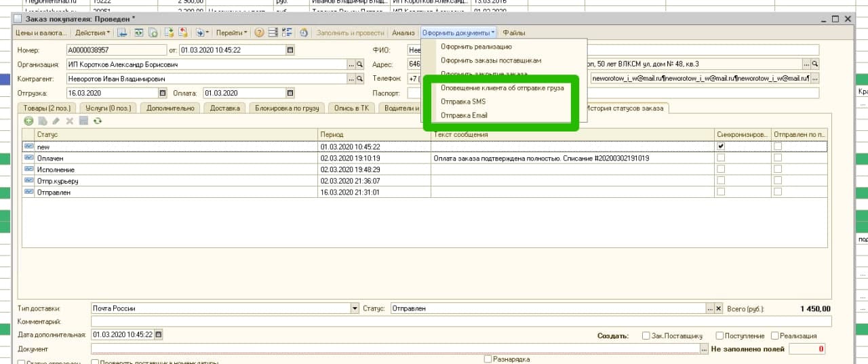Click the delete row X icon in the status list toolbar
This screenshot has height=364, width=868.
[x=69, y=121]
